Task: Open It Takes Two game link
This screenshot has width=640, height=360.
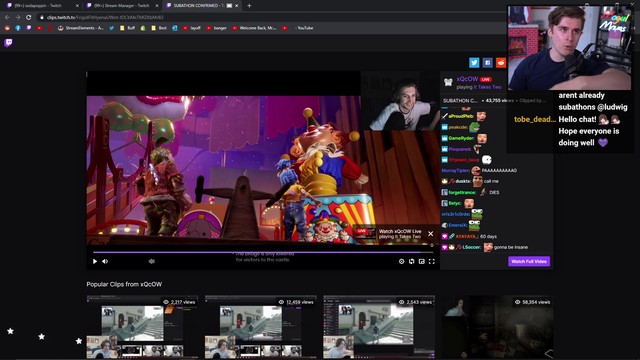Action: (487, 87)
